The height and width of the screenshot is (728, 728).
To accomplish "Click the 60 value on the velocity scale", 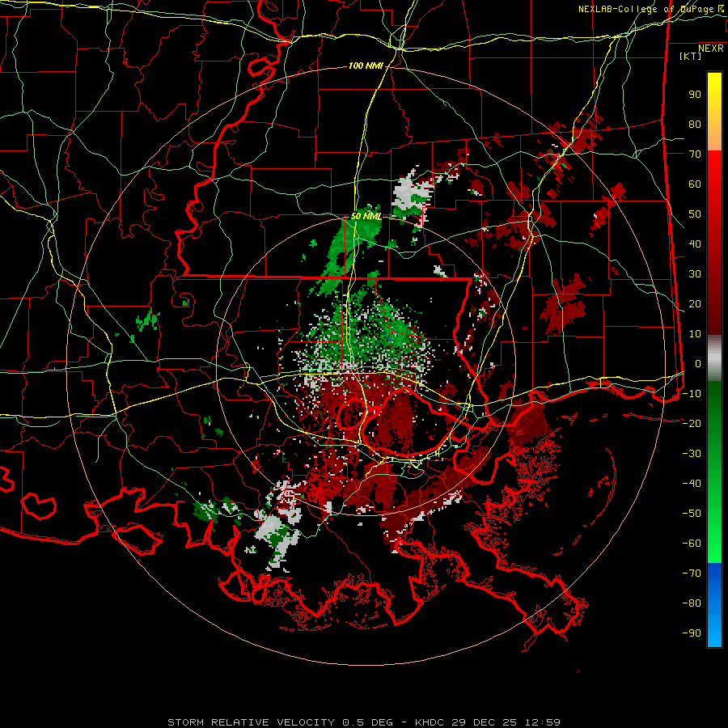I will (x=695, y=184).
